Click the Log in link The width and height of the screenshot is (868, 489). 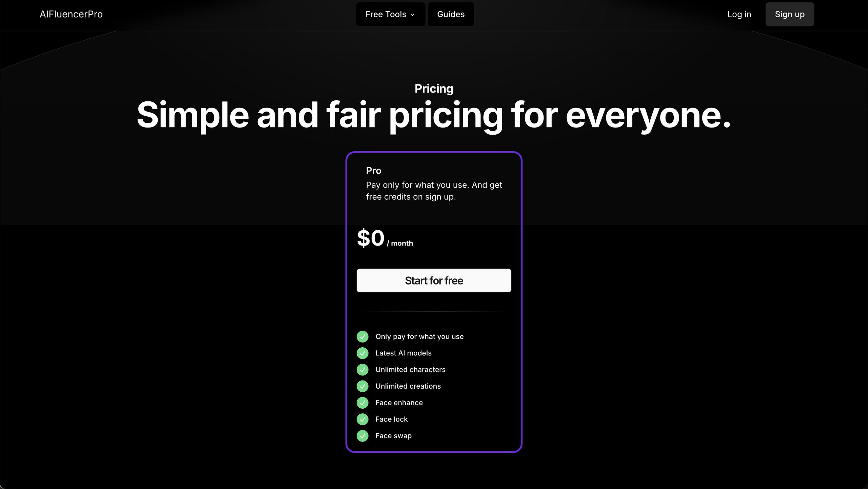click(x=739, y=14)
